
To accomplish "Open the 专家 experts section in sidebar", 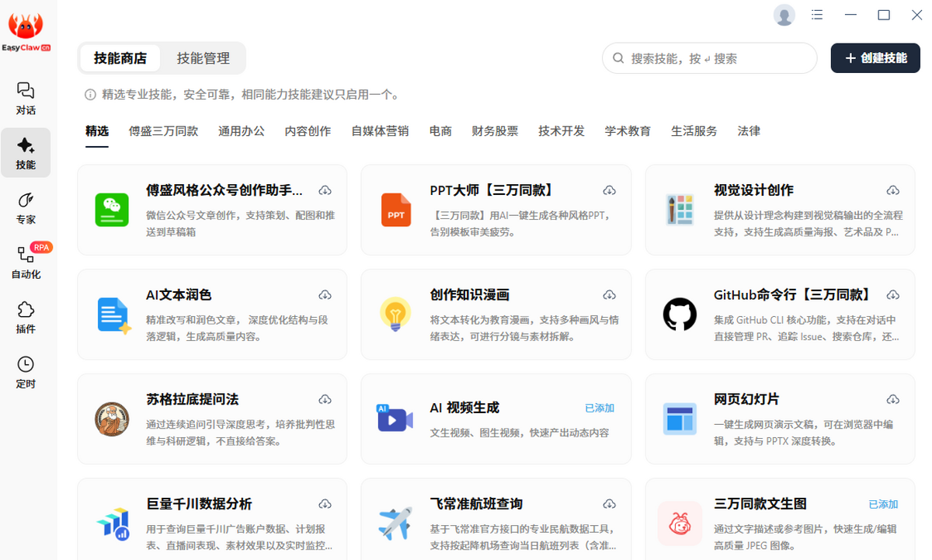I will (x=26, y=208).
